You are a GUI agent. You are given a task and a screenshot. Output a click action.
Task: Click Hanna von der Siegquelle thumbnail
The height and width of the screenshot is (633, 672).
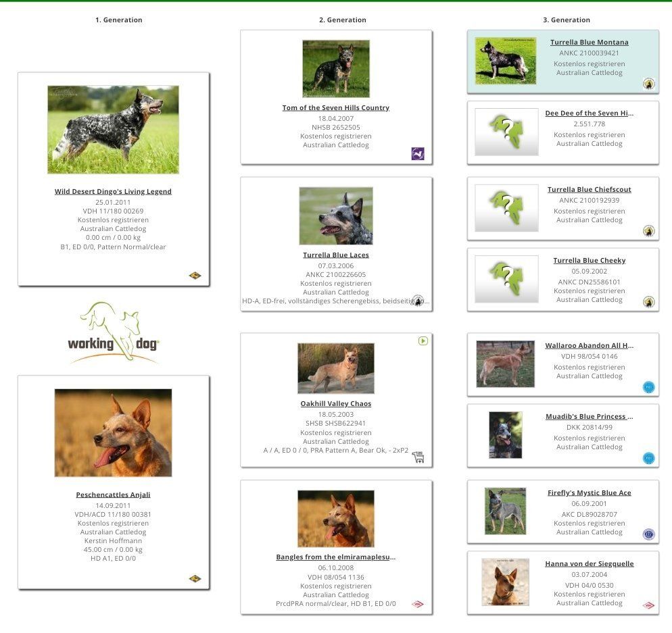505,582
